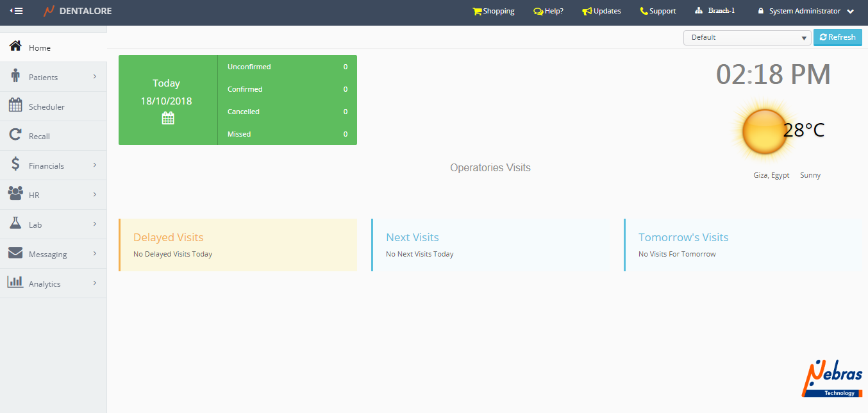868x413 pixels.
Task: Click the Home house icon
Action: tap(15, 47)
